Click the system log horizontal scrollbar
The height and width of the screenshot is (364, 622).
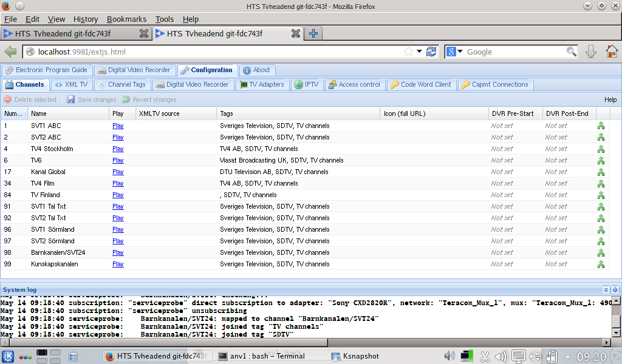click(169, 342)
